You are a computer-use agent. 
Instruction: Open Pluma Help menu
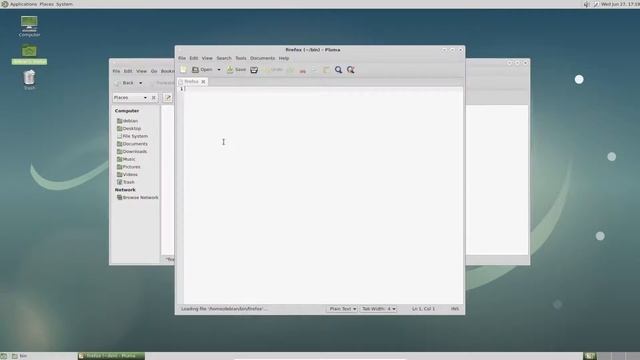coord(284,58)
